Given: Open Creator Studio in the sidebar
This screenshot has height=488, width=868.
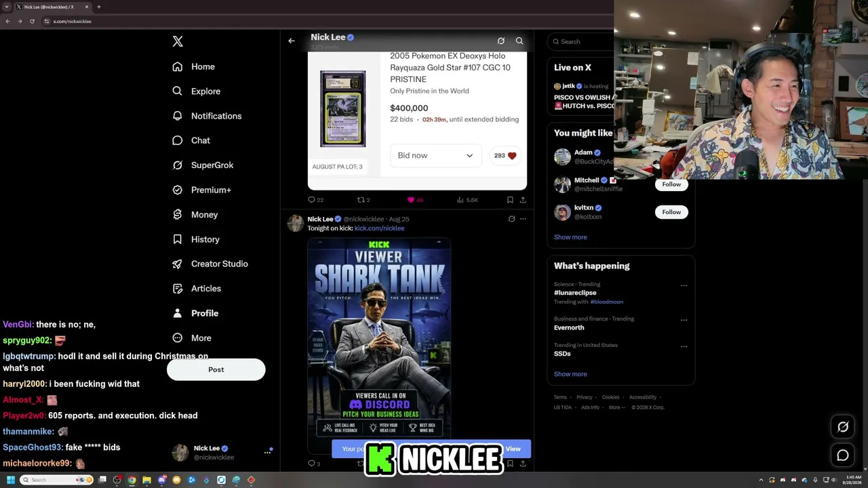Looking at the screenshot, I should (x=210, y=264).
